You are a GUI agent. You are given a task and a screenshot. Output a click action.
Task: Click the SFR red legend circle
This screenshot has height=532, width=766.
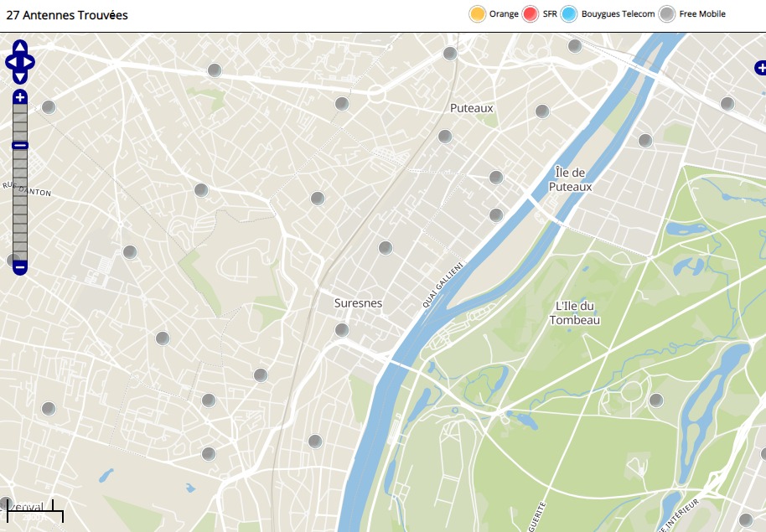(530, 14)
